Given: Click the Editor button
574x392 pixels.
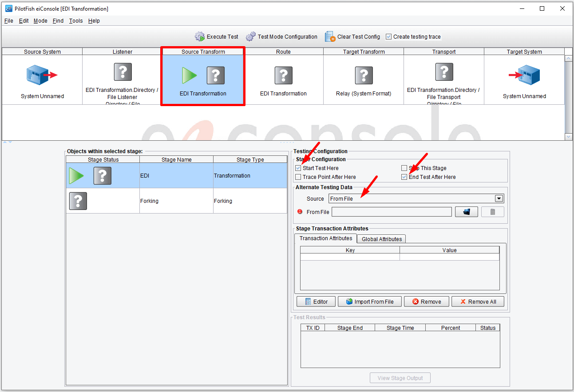Looking at the screenshot, I should (x=316, y=302).
